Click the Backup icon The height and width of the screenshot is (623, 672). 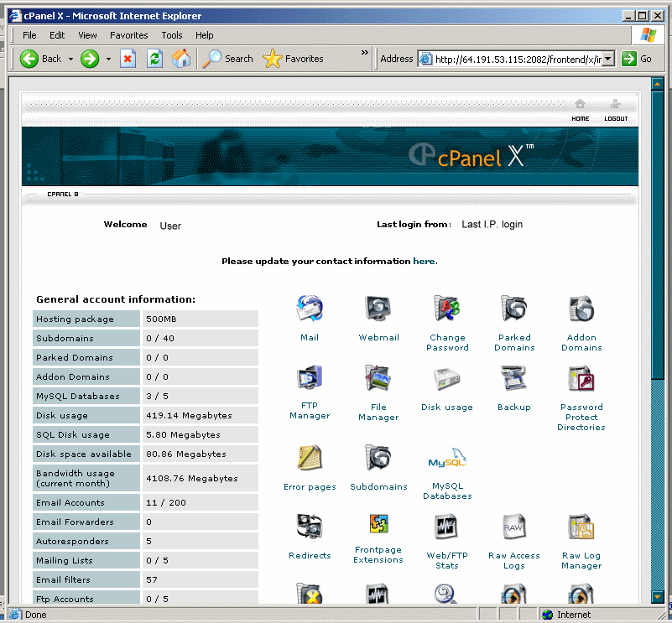[x=513, y=379]
